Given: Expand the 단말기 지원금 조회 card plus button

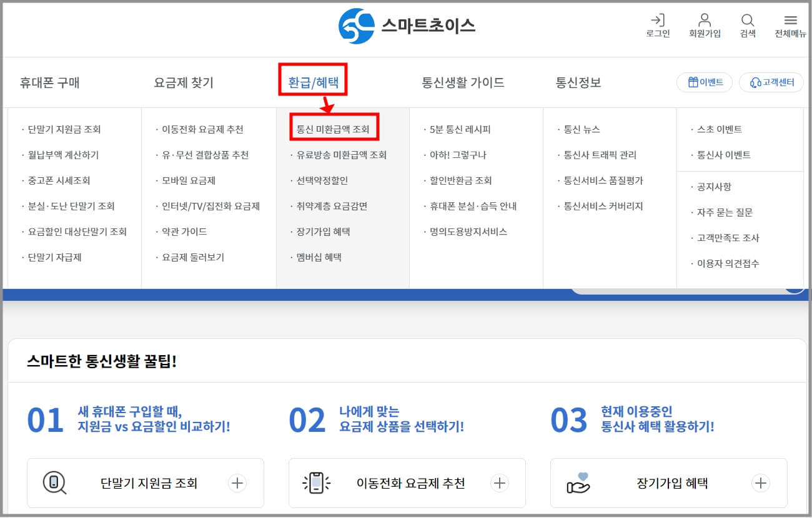Looking at the screenshot, I should (x=239, y=482).
